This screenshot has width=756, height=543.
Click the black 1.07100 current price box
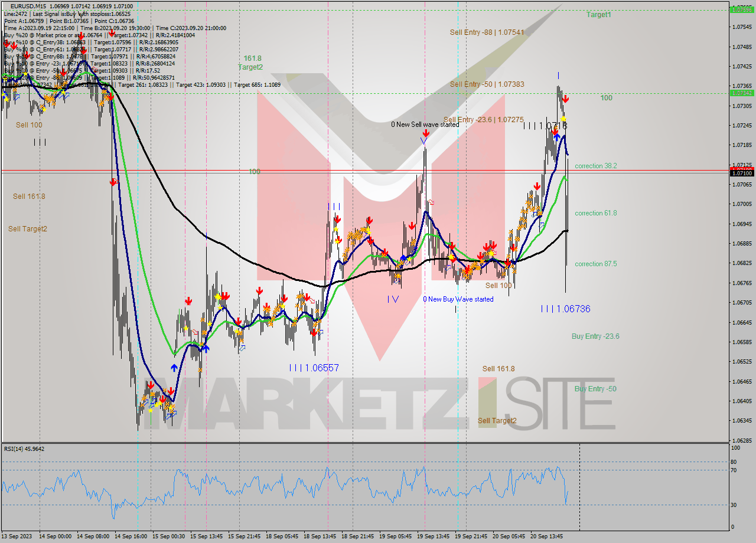click(x=742, y=173)
